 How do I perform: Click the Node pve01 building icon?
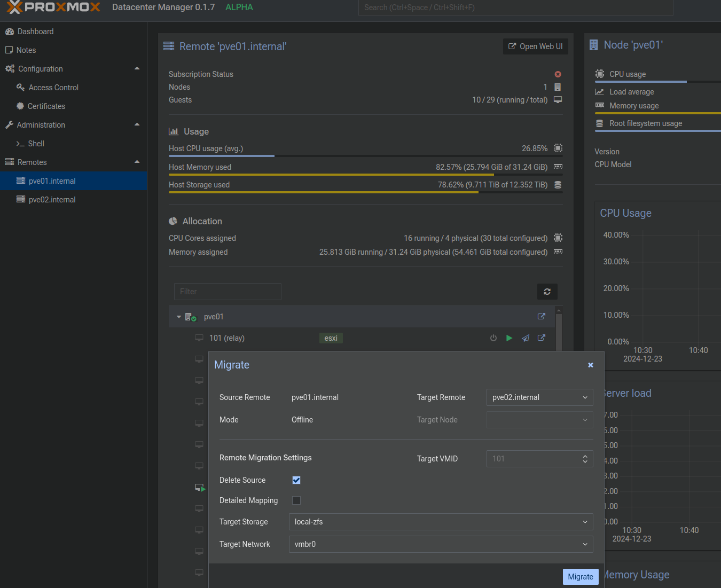tap(594, 45)
